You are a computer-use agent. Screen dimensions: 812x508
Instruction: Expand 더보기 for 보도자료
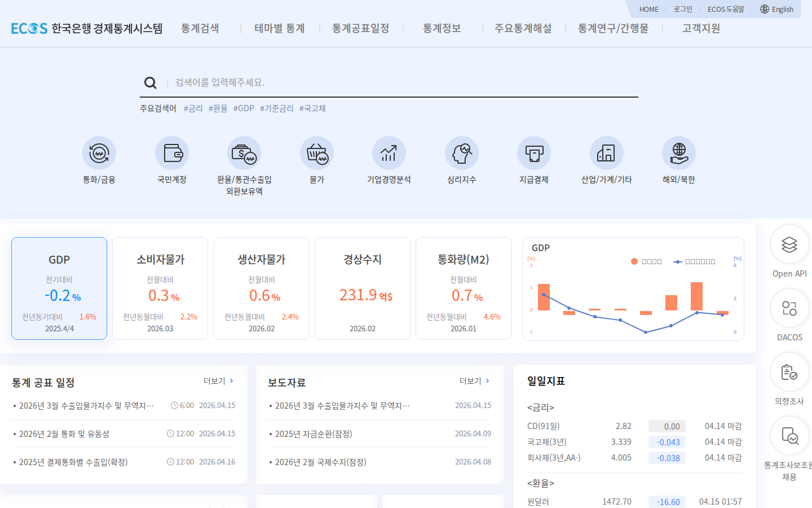coord(475,381)
